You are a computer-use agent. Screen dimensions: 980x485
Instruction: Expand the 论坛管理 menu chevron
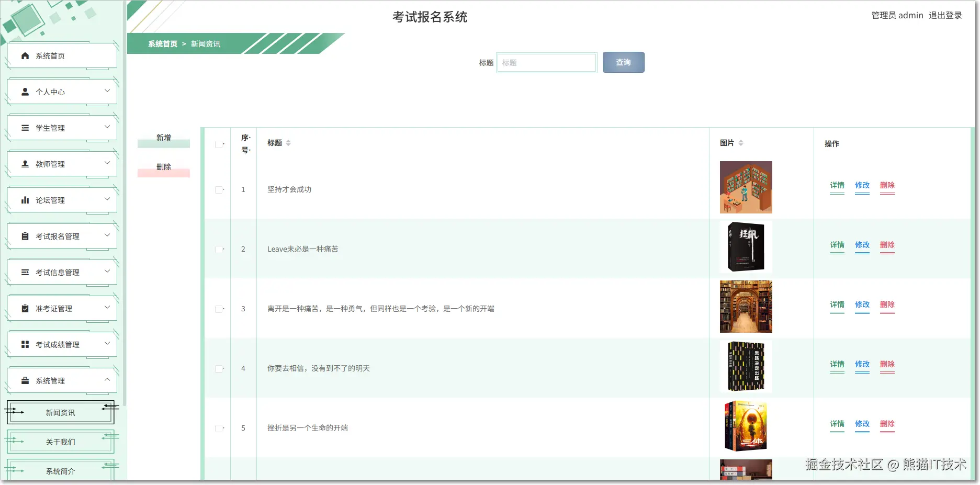[x=107, y=199]
